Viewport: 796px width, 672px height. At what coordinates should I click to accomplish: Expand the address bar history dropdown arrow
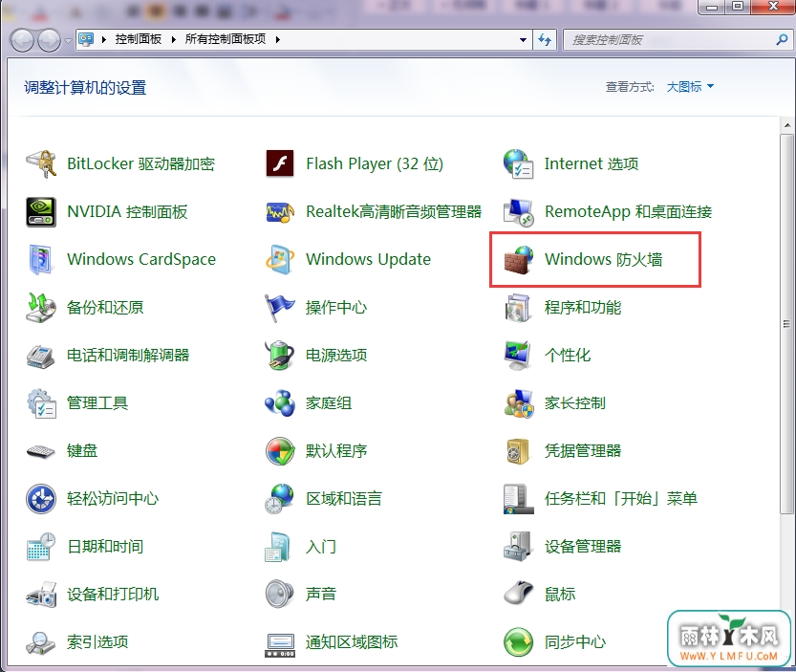pyautogui.click(x=523, y=39)
